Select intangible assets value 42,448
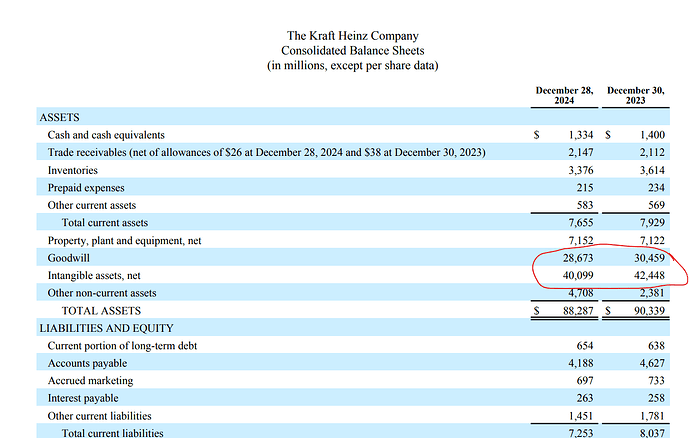Viewport: 690px width, 438px height. [650, 276]
